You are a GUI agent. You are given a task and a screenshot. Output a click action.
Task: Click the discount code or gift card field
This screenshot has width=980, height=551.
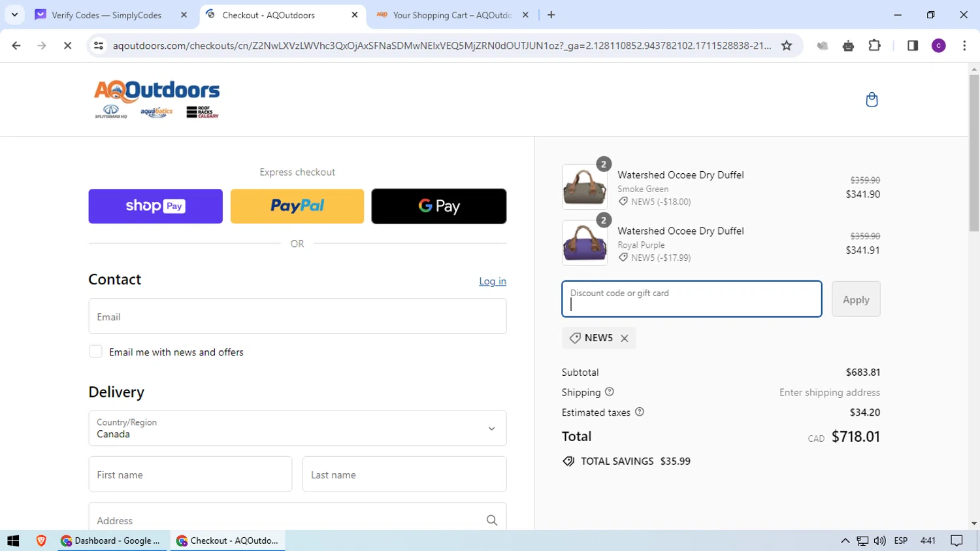click(692, 299)
